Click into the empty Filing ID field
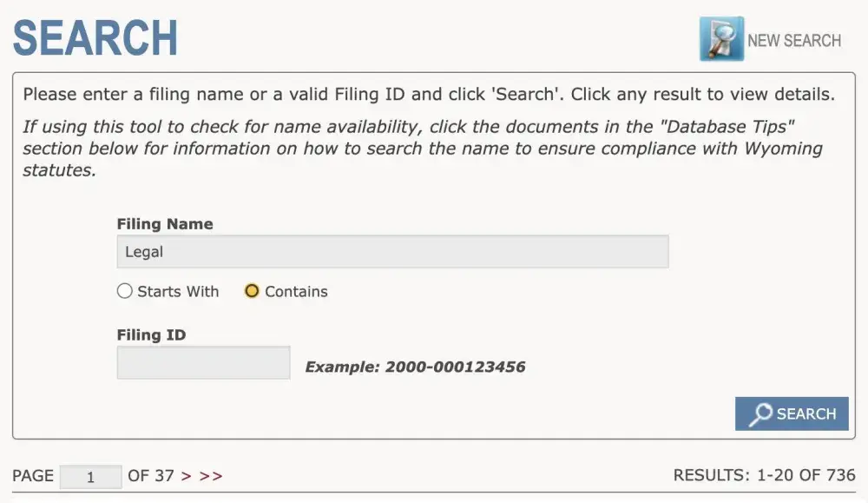 point(203,363)
